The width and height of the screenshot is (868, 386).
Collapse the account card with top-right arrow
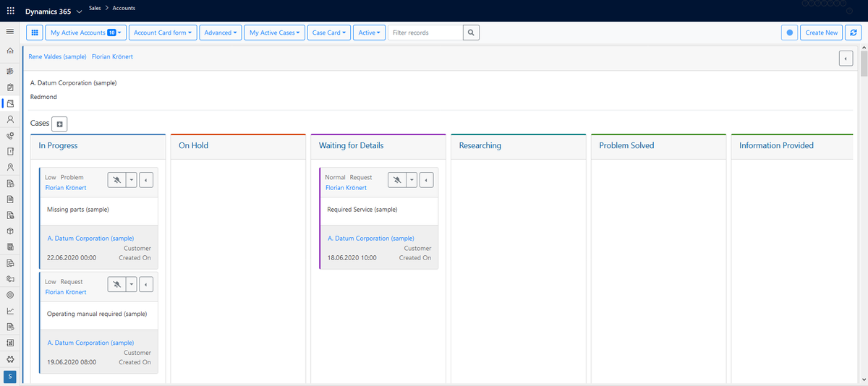[846, 59]
